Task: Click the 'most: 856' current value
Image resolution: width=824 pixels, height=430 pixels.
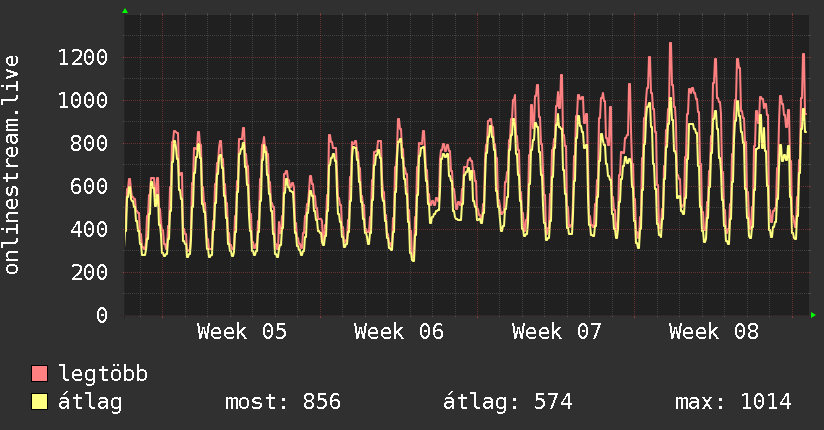Action: [282, 402]
